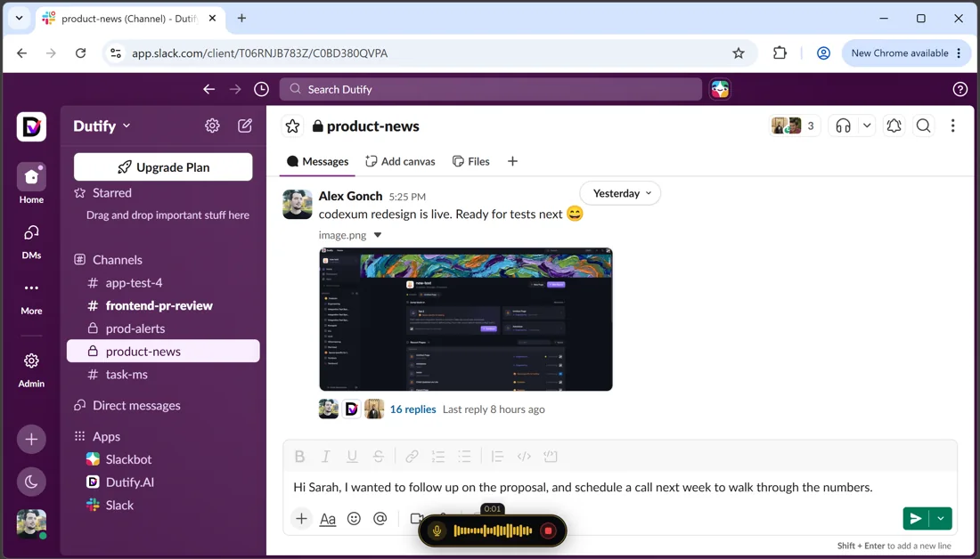
Task: Insert a code block
Action: click(x=550, y=457)
